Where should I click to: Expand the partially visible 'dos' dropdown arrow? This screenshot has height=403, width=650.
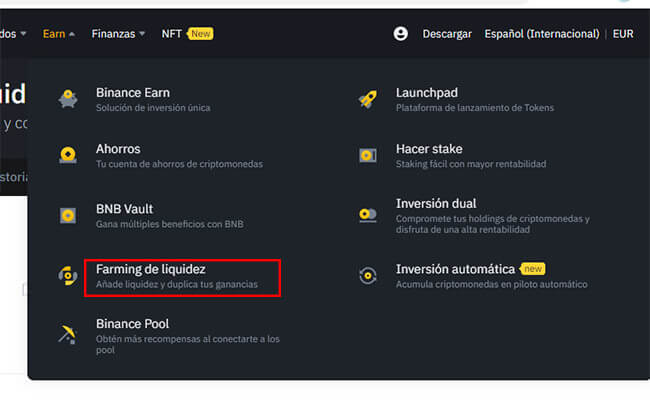(x=23, y=34)
